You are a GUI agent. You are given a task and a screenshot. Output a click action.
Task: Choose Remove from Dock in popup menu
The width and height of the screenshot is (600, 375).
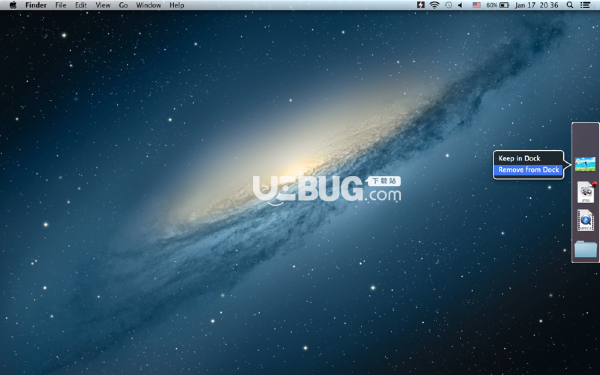click(x=528, y=170)
